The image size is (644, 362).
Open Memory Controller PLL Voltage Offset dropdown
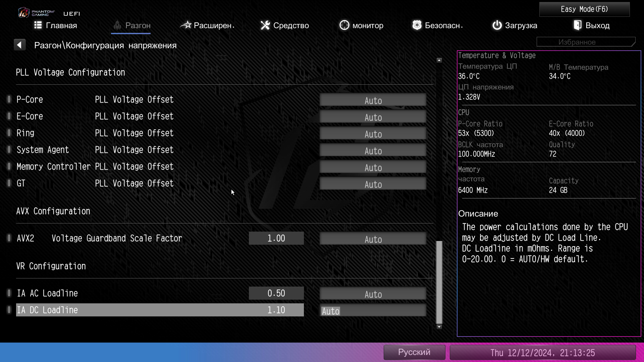click(373, 167)
